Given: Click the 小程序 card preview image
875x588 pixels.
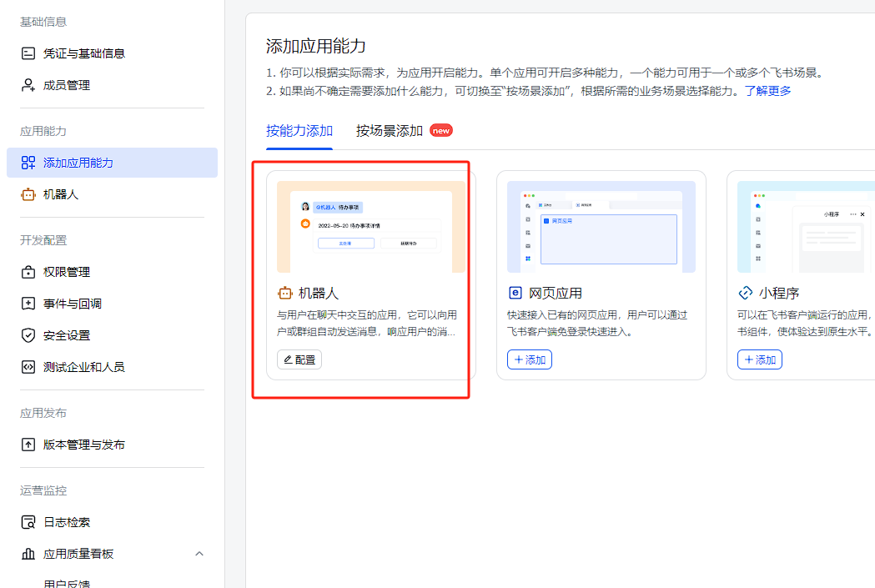Looking at the screenshot, I should 806,227.
